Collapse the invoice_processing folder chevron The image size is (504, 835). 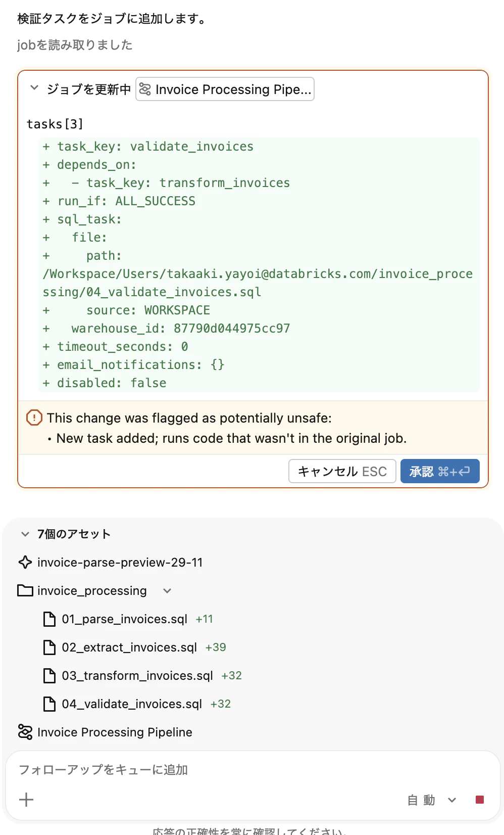[167, 590]
